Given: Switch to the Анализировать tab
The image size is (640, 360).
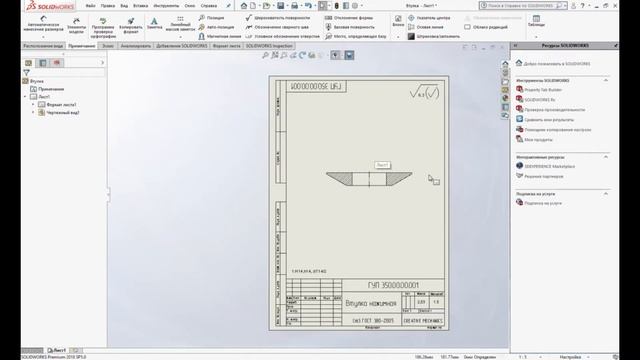Looking at the screenshot, I should (136, 46).
